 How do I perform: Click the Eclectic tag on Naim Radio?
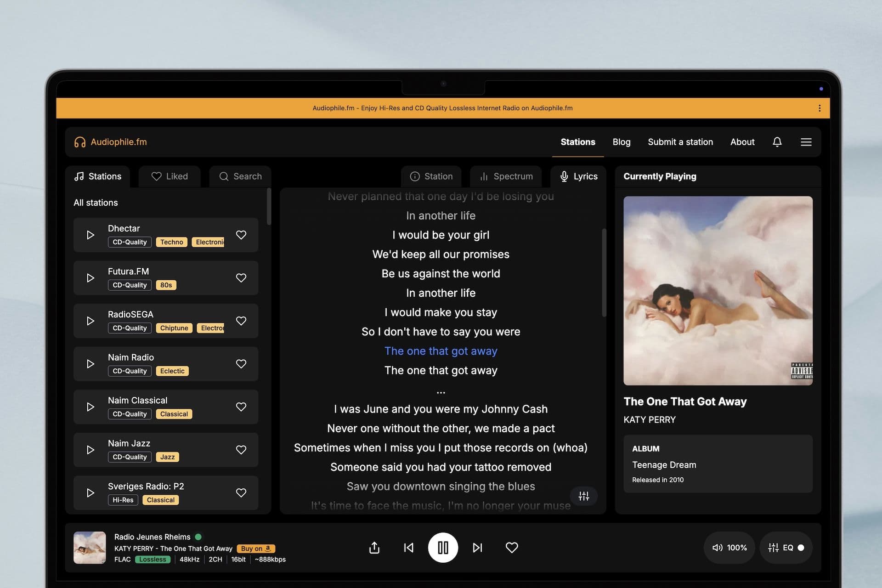tap(172, 371)
